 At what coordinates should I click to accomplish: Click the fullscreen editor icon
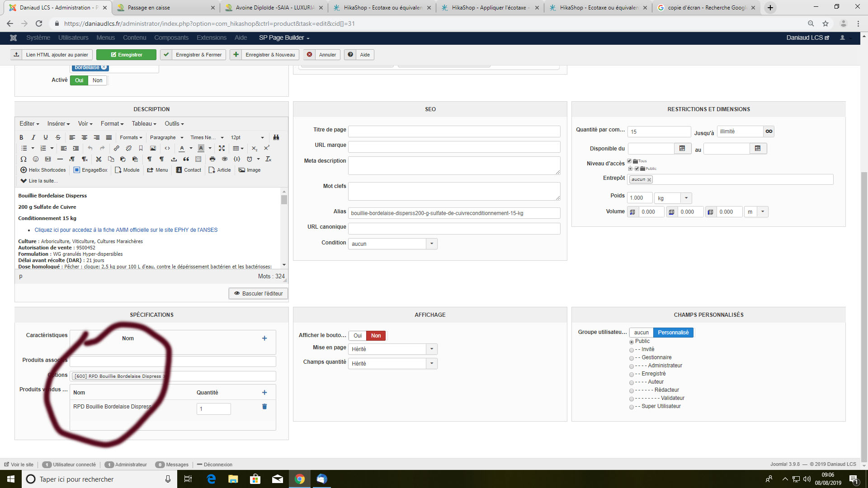point(222,148)
